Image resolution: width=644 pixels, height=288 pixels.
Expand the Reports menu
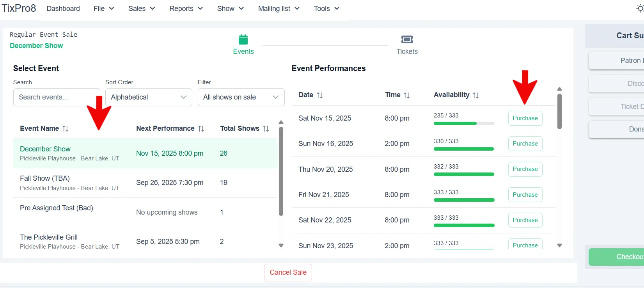[186, 9]
